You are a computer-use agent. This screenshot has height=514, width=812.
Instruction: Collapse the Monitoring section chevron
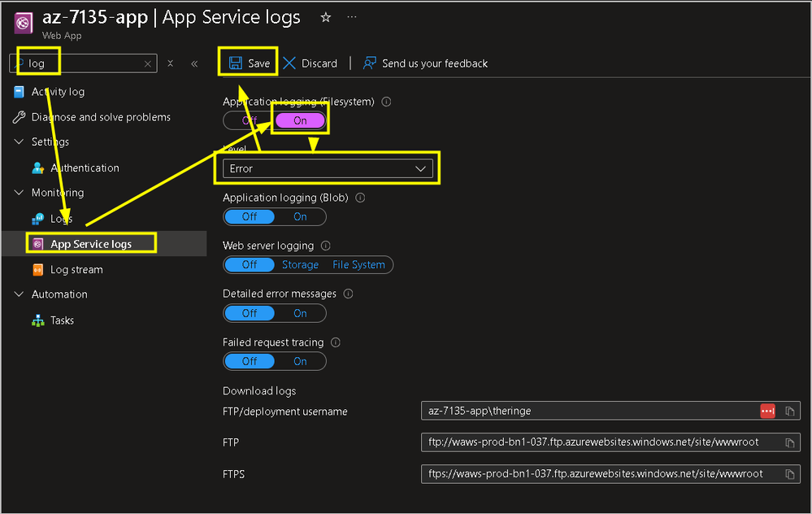click(20, 192)
